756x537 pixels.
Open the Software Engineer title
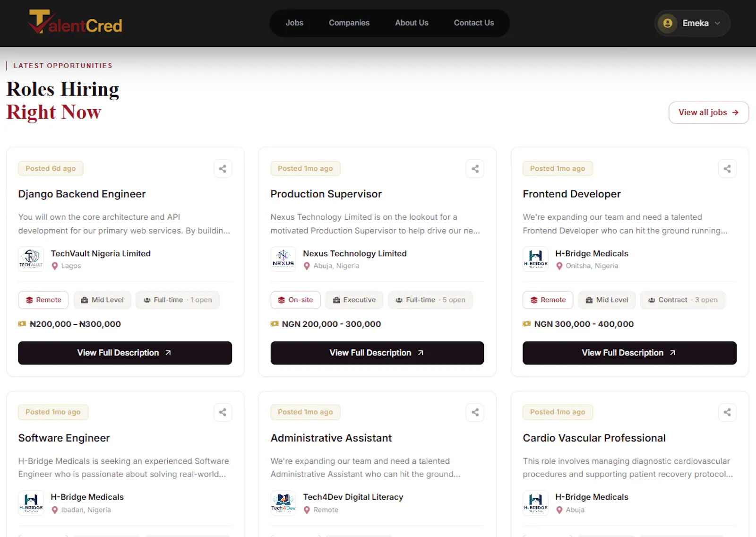coord(64,438)
